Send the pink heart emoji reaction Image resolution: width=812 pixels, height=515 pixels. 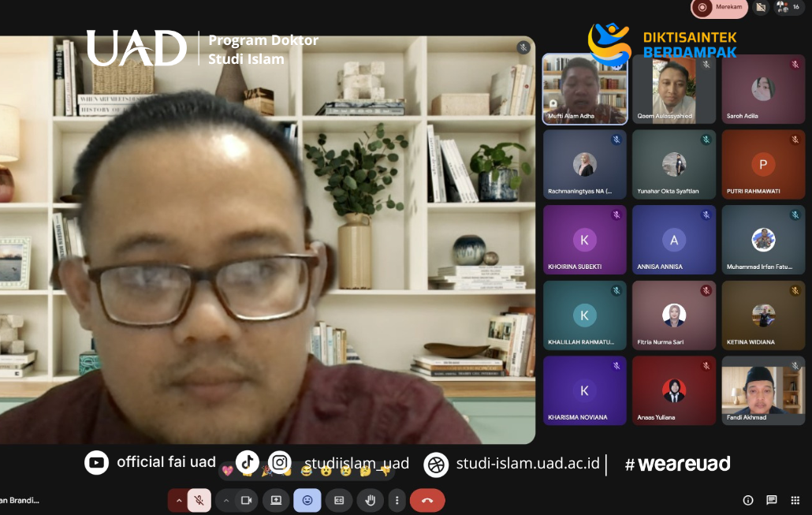click(x=228, y=471)
